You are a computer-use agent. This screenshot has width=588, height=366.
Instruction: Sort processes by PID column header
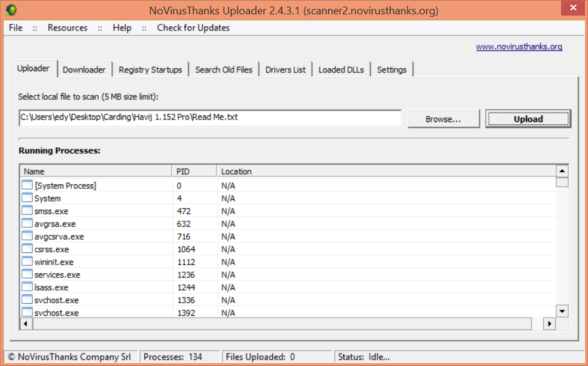pos(194,172)
